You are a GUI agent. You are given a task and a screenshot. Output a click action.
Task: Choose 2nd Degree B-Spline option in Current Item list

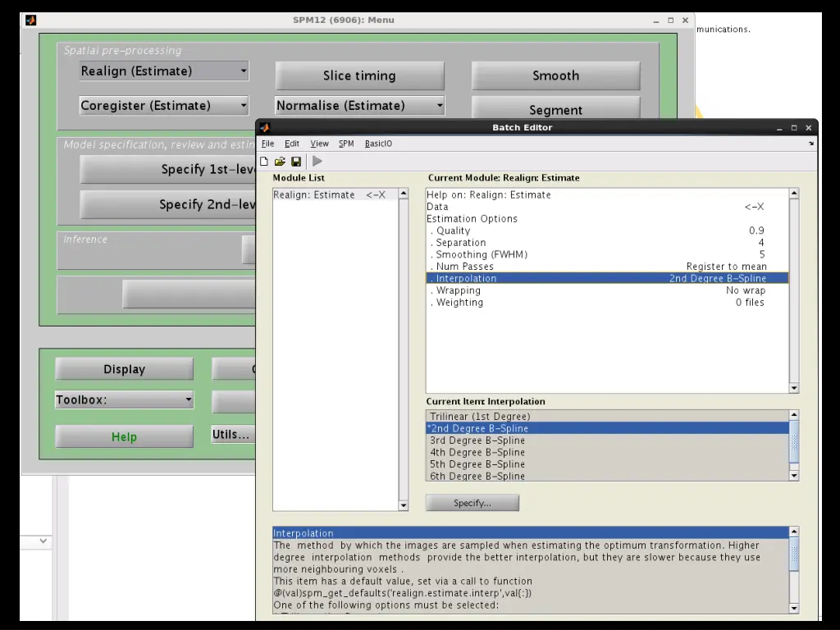(x=607, y=428)
